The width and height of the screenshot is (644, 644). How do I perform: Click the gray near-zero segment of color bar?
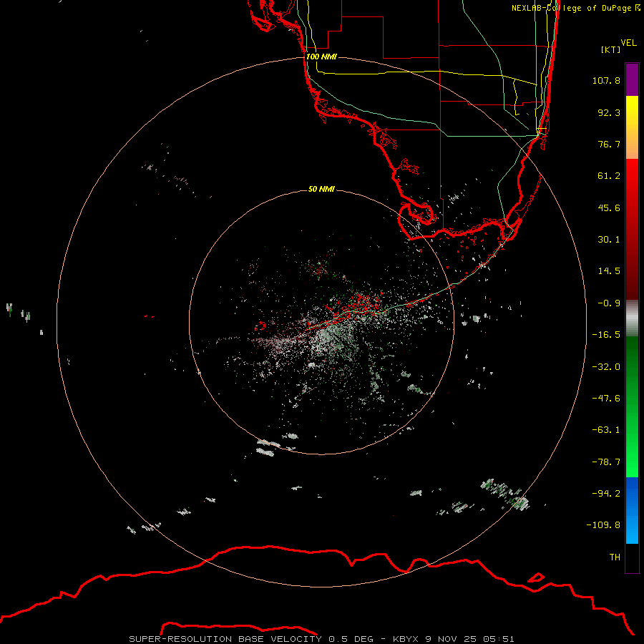[632, 318]
